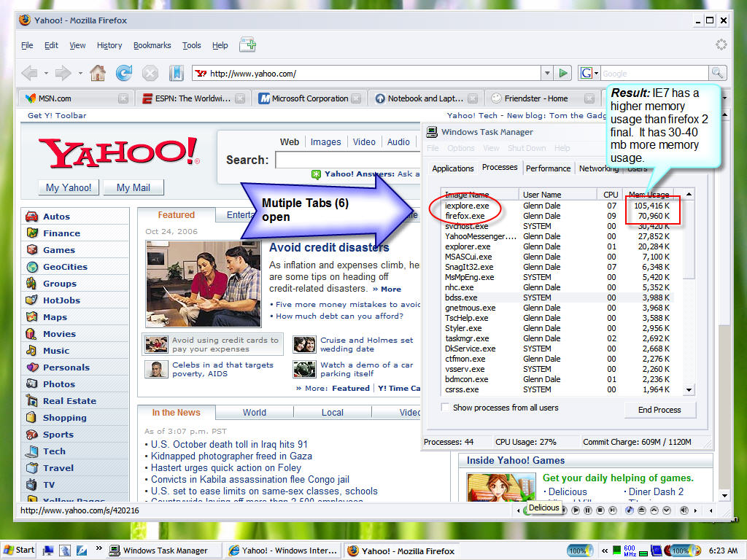
Task: Click Firefox Forward arrow button
Action: 63,74
